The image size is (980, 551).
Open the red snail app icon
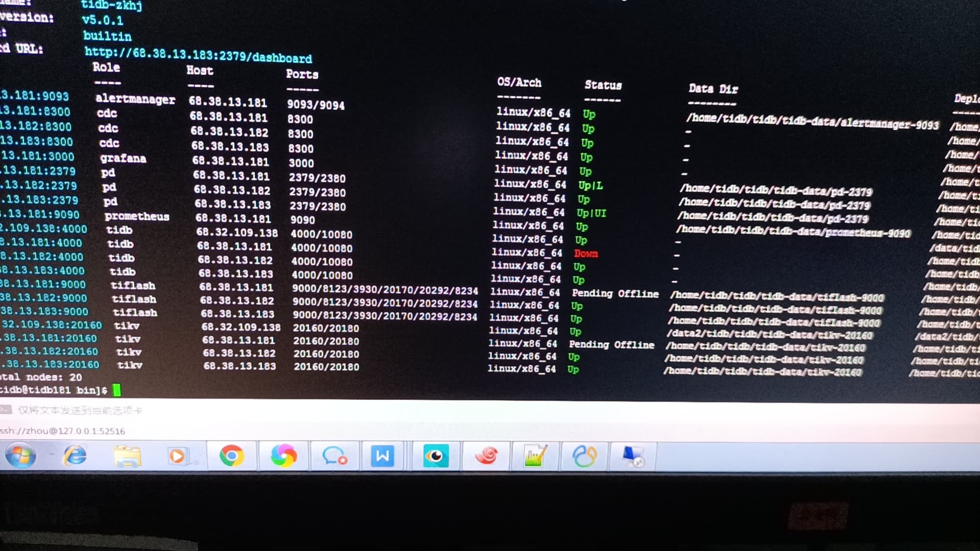tap(486, 456)
